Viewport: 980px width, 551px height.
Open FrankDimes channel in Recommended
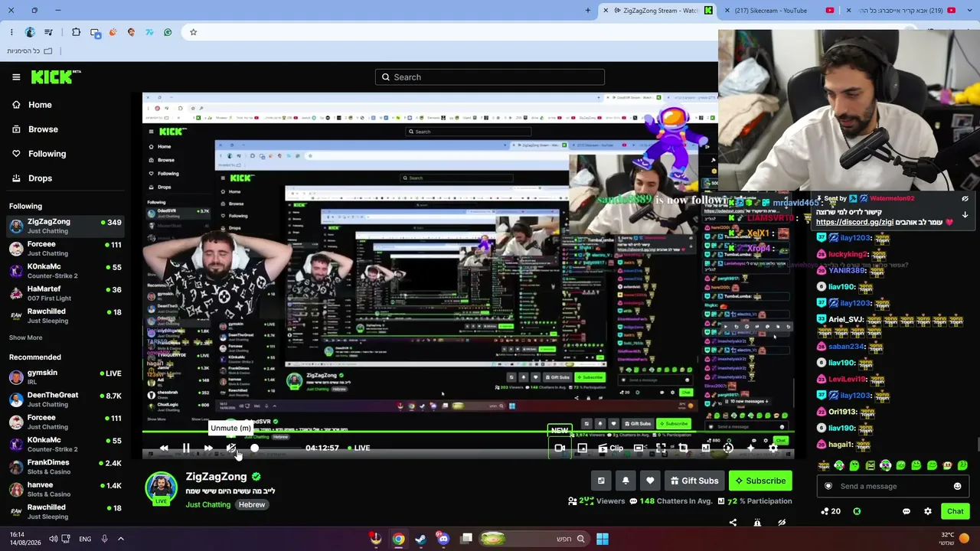pos(65,467)
